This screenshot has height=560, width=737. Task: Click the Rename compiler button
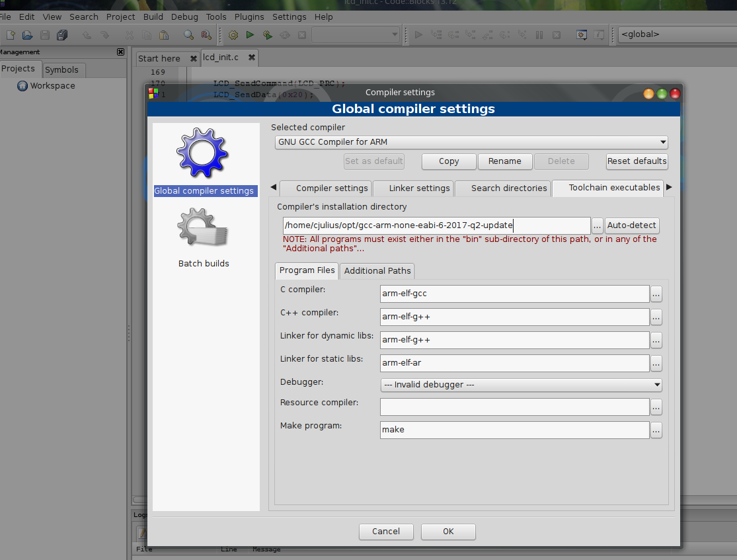click(505, 161)
